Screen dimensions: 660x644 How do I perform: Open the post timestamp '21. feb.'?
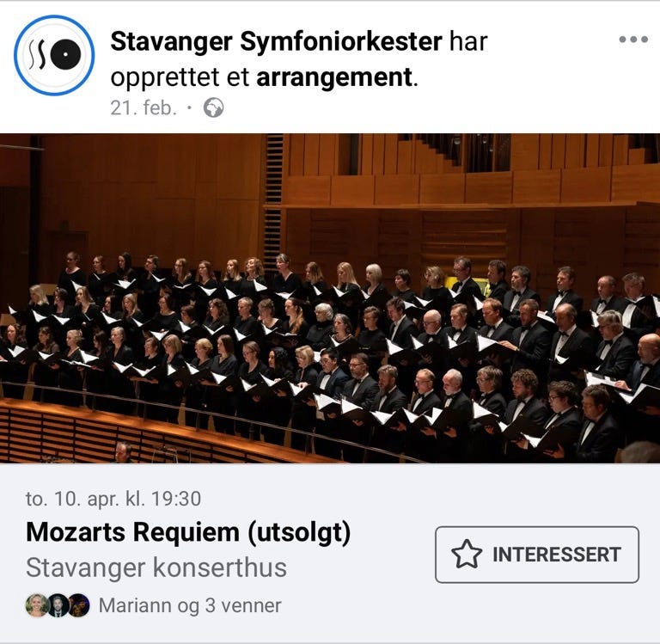pos(144,107)
